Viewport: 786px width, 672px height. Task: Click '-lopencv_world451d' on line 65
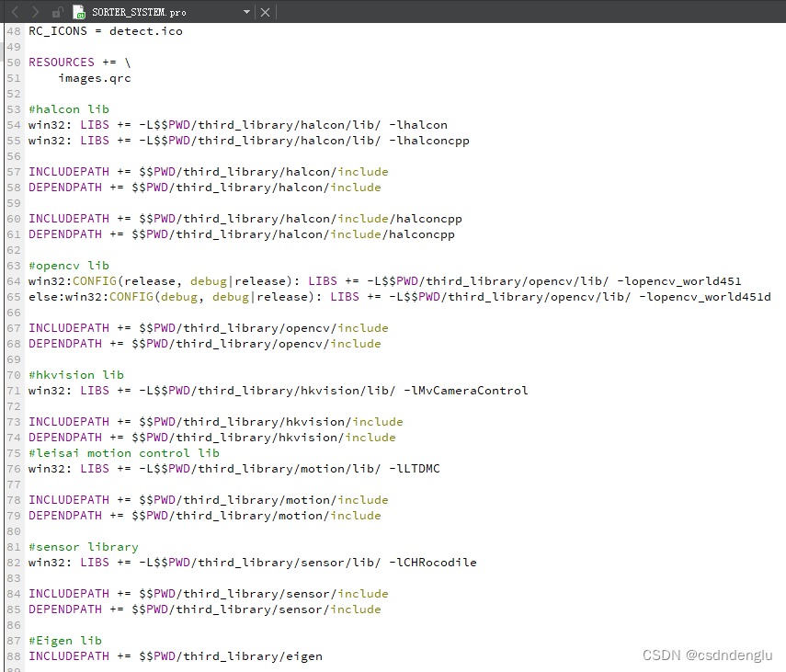point(705,297)
